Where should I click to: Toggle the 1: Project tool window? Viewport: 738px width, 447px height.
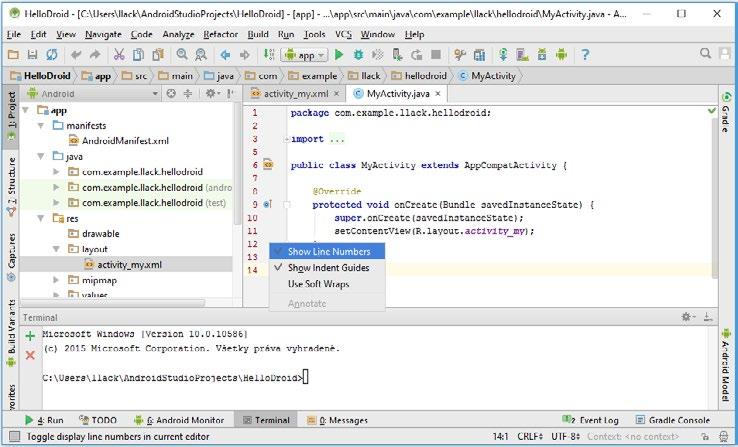(11, 116)
